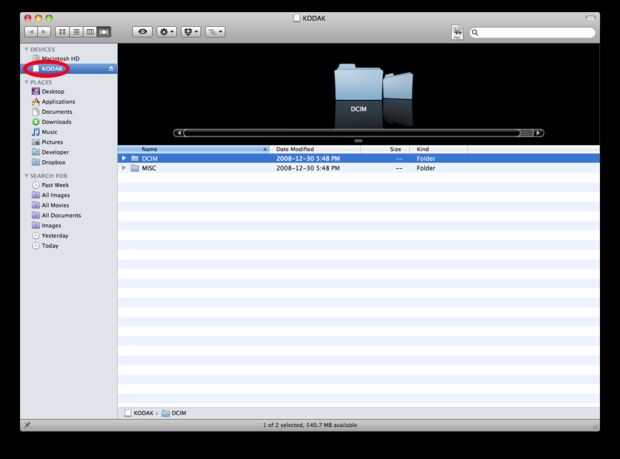This screenshot has width=620, height=459.
Task: Click the DCIM folder icon in list
Action: click(x=135, y=159)
